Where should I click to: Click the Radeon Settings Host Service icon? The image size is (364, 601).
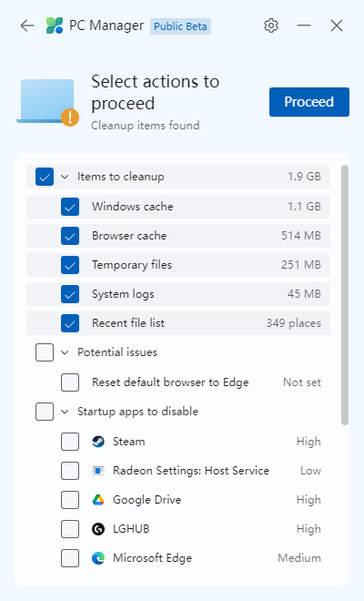click(x=98, y=471)
